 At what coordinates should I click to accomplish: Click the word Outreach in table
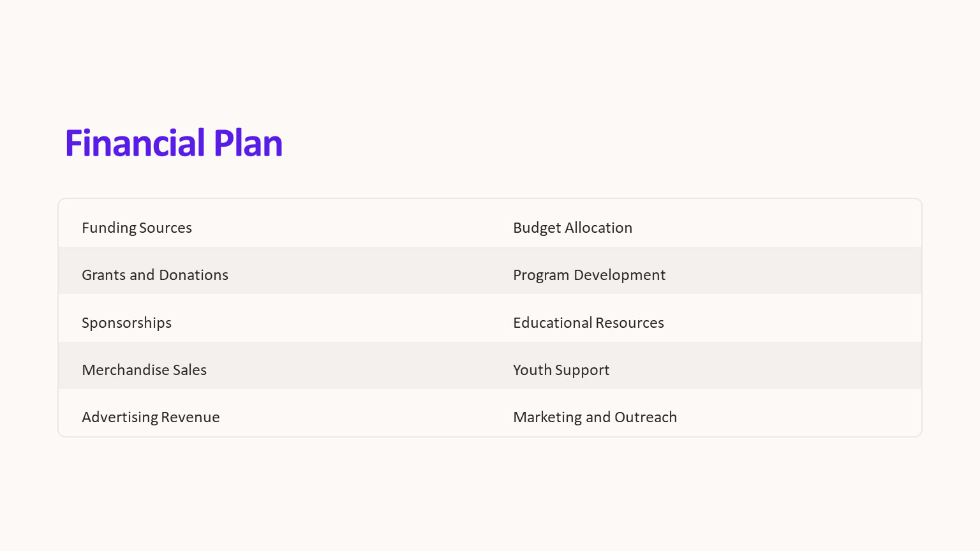[646, 417]
